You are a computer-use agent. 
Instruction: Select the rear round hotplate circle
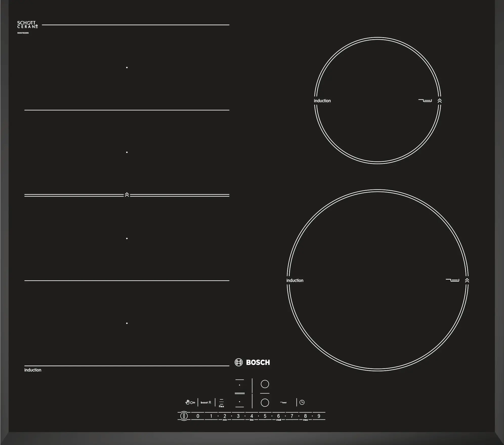pyautogui.click(x=265, y=384)
